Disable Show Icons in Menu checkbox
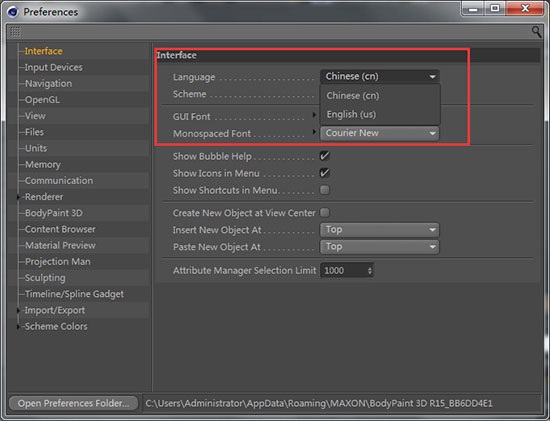The image size is (550, 421). tap(325, 173)
